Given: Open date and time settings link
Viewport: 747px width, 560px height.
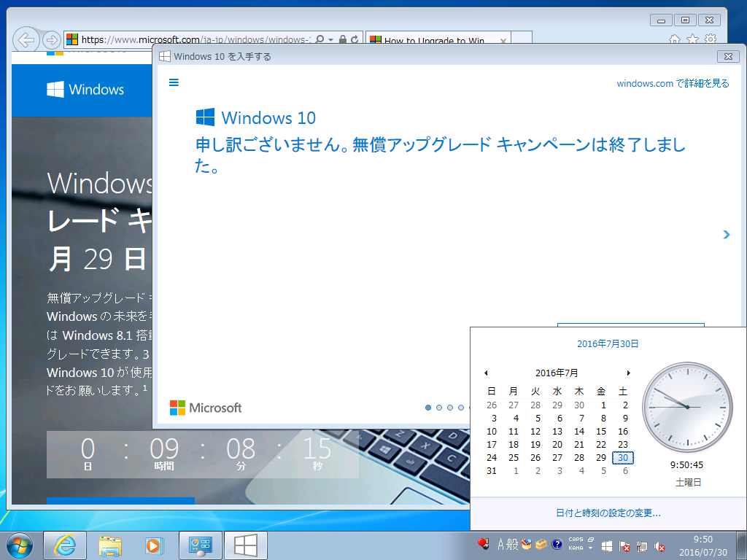Looking at the screenshot, I should point(608,513).
